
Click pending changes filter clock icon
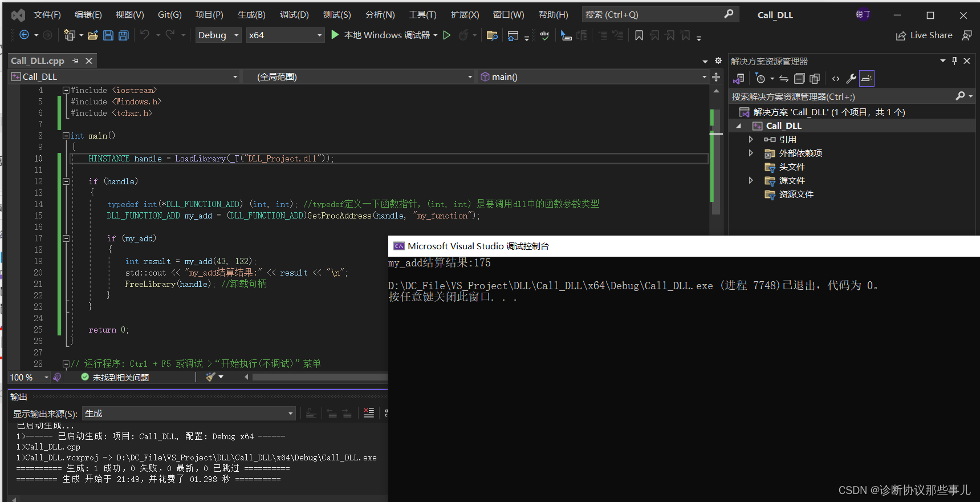[760, 79]
